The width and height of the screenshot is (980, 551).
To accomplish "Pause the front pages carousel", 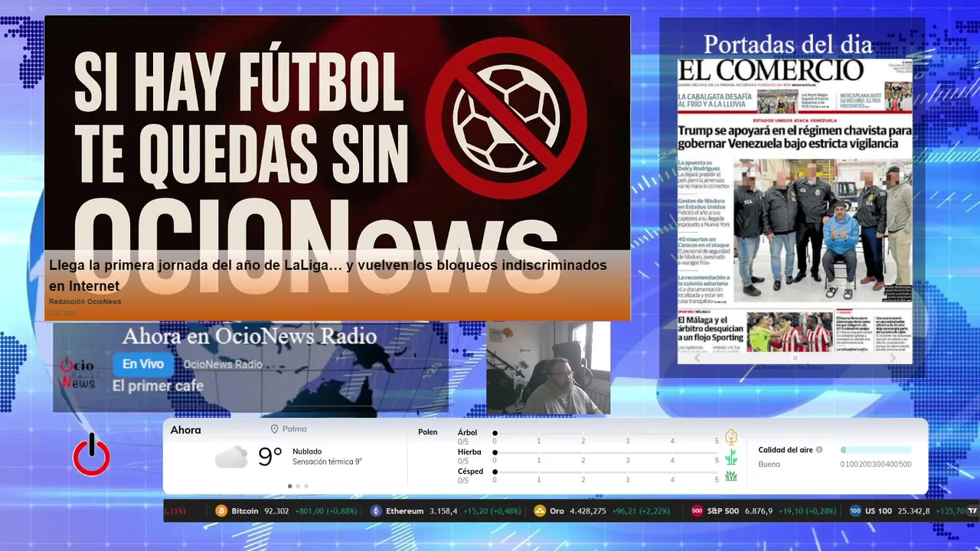I will 795,357.
